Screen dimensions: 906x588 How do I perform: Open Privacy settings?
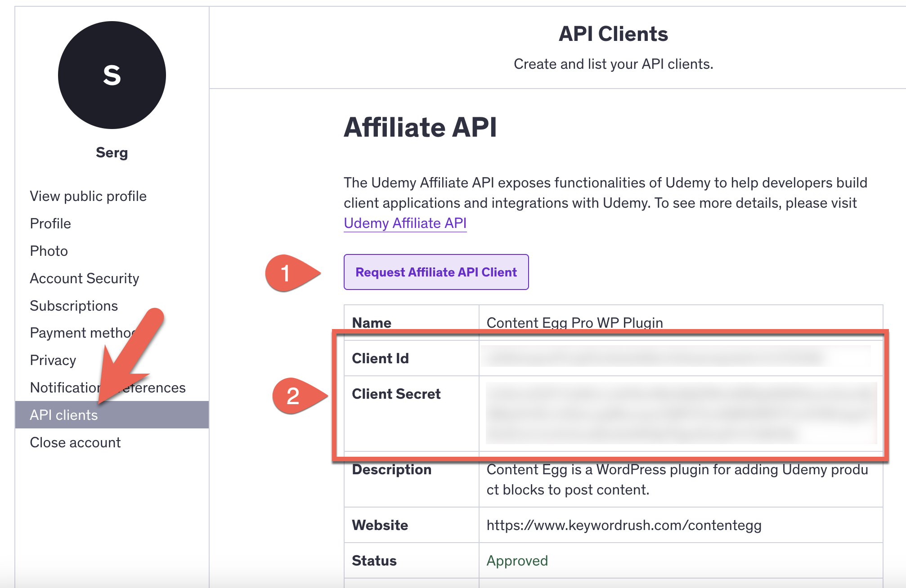(x=53, y=361)
